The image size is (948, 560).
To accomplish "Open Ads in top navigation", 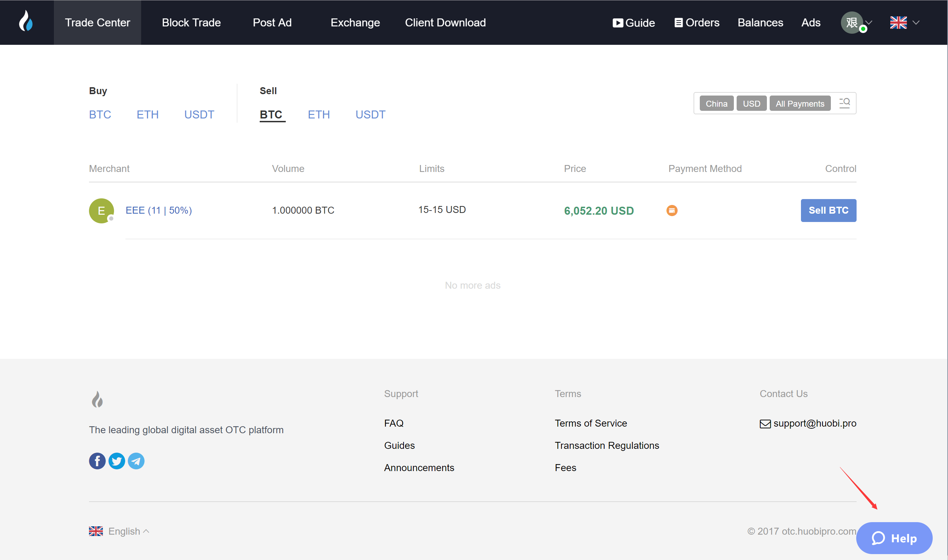I will pos(811,23).
